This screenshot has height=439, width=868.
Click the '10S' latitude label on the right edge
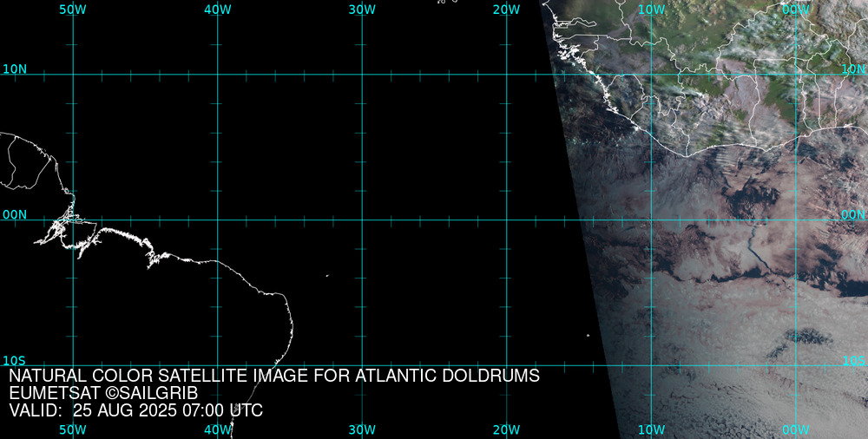(853, 361)
